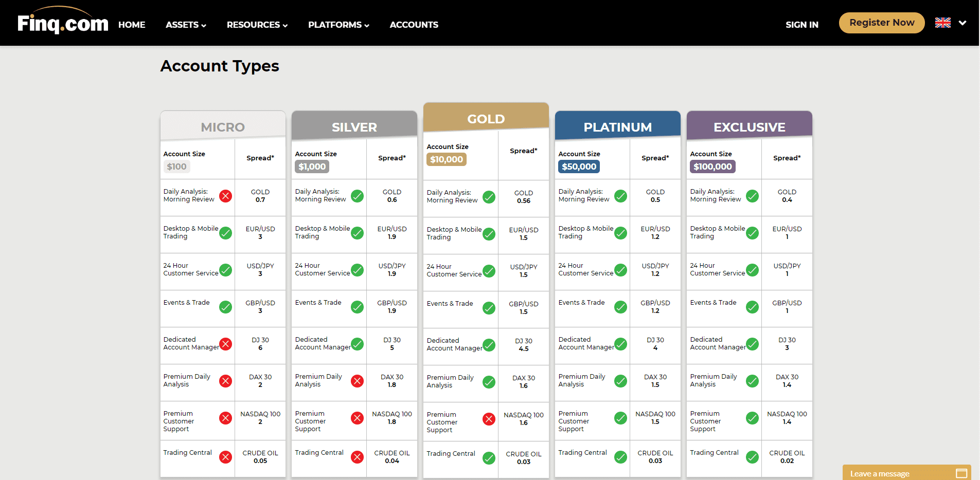Screen dimensions: 980x480
Task: Select the SILVER account header
Action: pos(354,126)
